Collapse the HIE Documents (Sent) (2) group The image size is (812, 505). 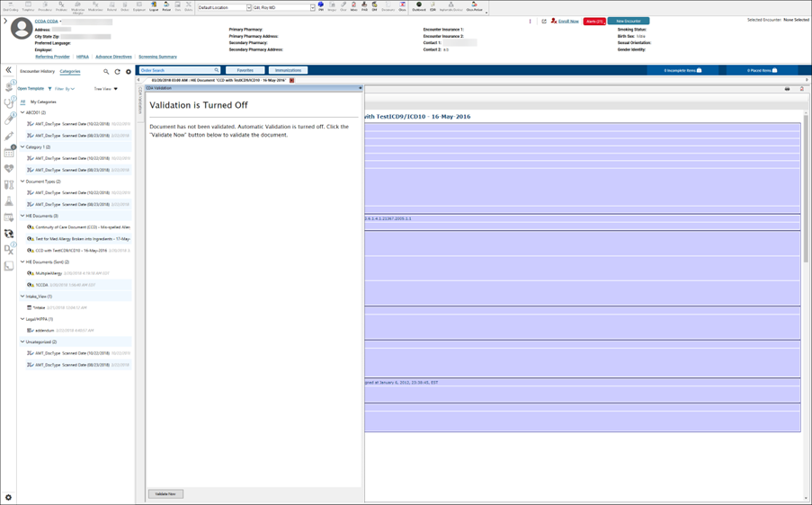pyautogui.click(x=22, y=261)
